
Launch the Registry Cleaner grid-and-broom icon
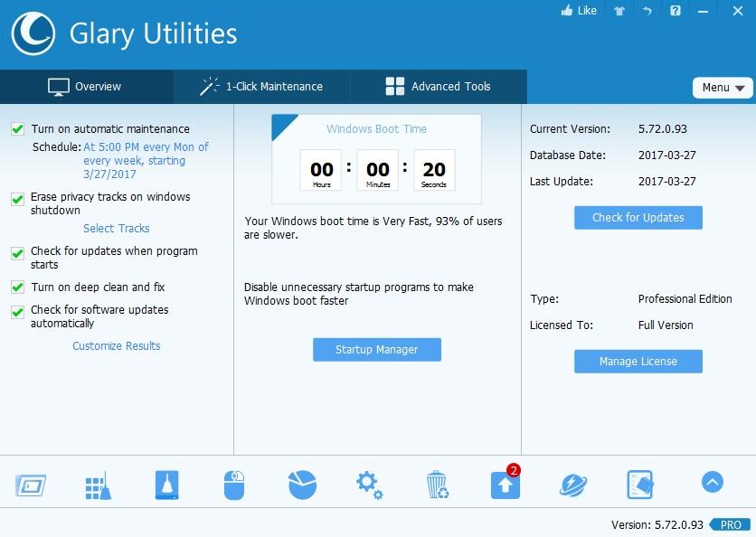tap(98, 485)
